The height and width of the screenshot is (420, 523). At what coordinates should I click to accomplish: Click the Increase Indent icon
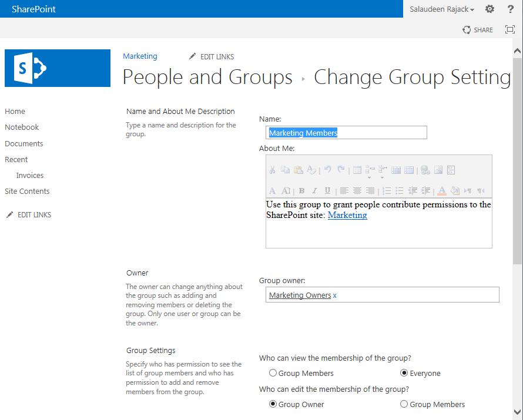[425, 191]
